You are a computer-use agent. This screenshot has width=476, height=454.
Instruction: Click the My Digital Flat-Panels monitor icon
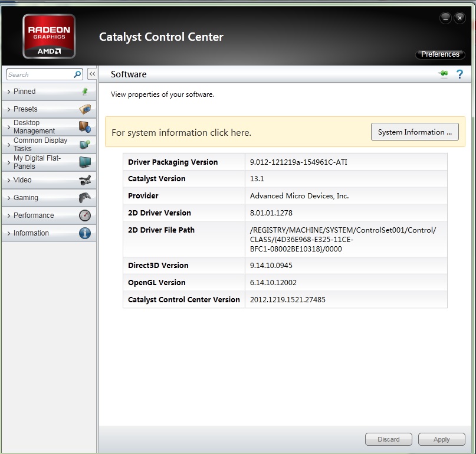(85, 162)
